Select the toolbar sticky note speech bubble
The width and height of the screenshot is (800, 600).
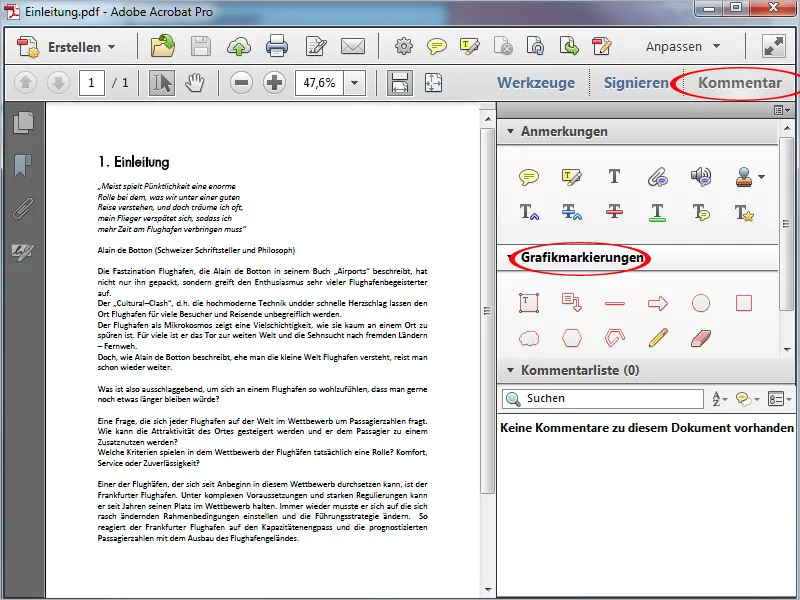pos(437,46)
